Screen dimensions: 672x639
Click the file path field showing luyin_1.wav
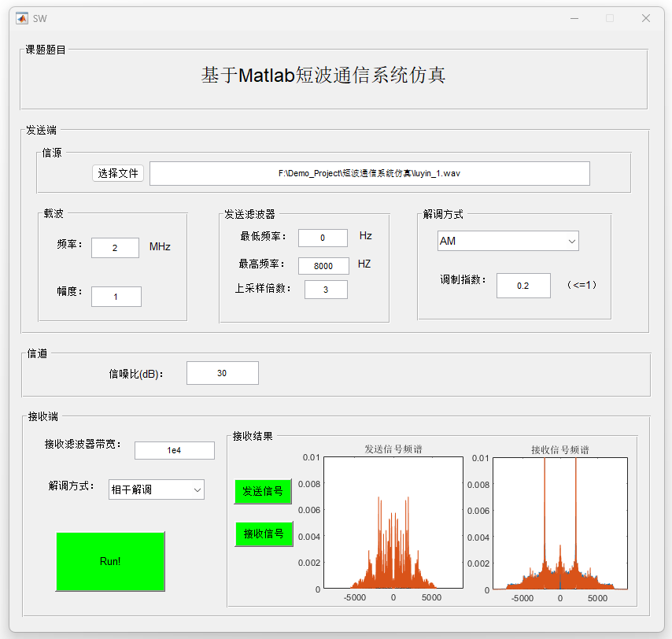point(369,173)
